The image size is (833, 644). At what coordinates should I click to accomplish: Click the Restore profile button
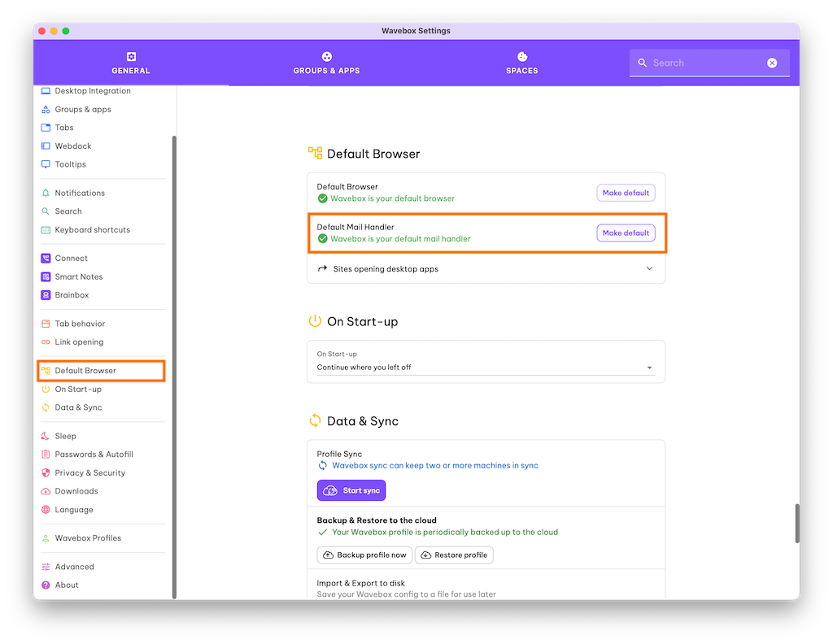[x=454, y=555]
